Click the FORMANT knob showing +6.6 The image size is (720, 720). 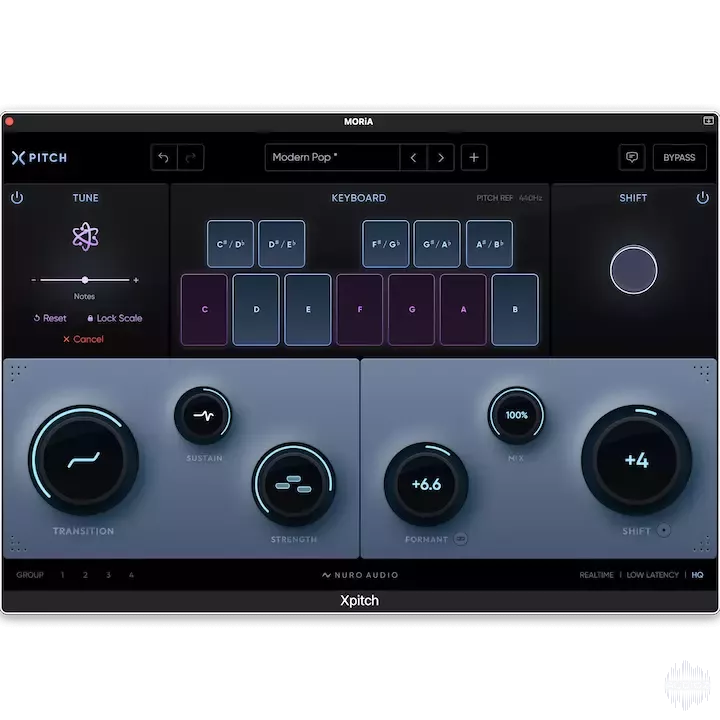click(426, 484)
